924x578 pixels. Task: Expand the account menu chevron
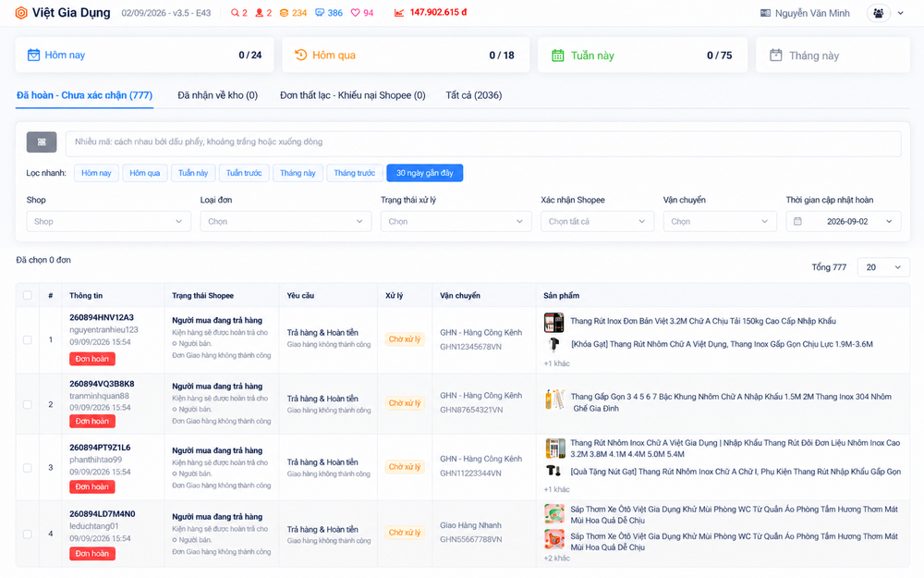tap(900, 13)
